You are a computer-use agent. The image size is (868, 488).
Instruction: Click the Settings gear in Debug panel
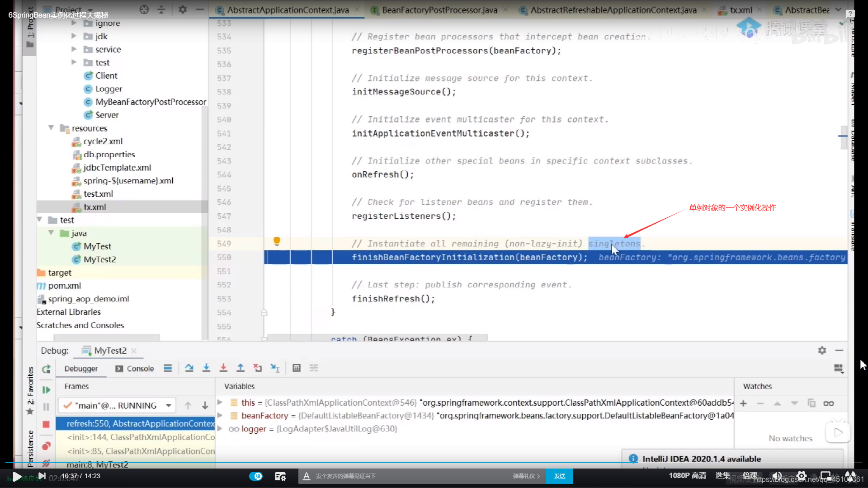[x=822, y=350]
